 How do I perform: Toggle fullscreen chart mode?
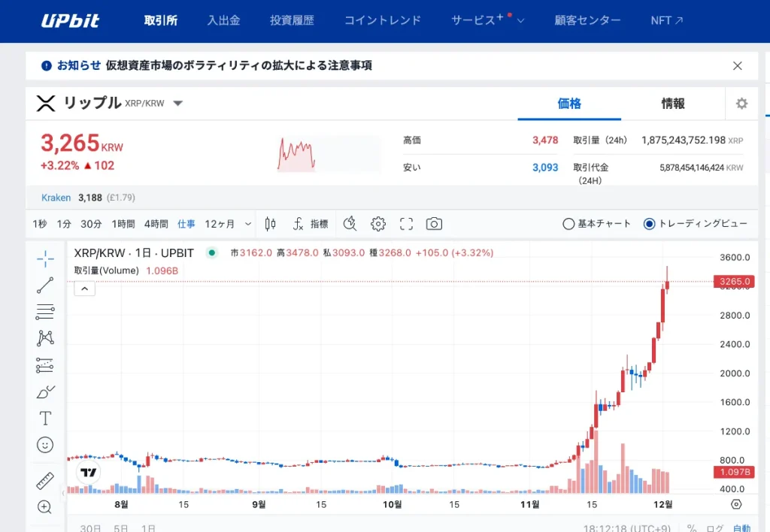pos(406,224)
